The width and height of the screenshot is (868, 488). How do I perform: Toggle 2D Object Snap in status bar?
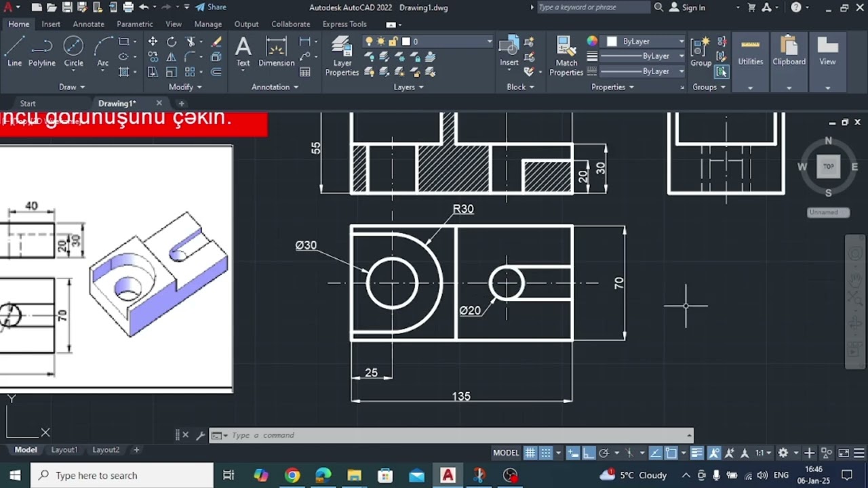point(671,453)
